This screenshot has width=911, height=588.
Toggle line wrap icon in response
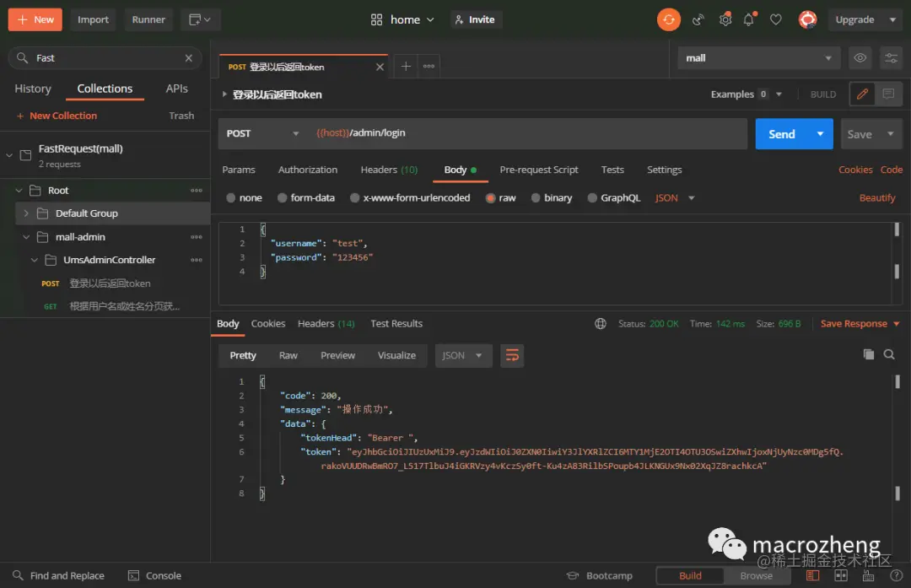point(512,356)
